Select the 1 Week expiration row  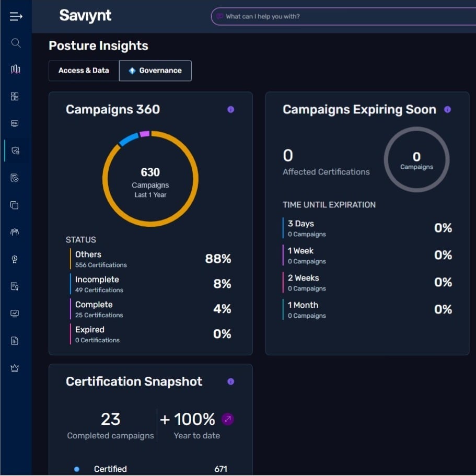(x=367, y=256)
